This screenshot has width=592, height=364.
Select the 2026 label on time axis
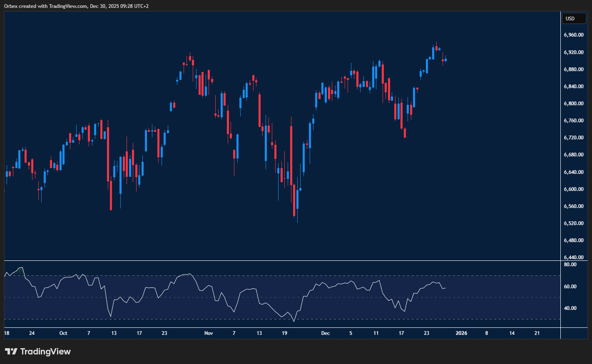pos(461,333)
